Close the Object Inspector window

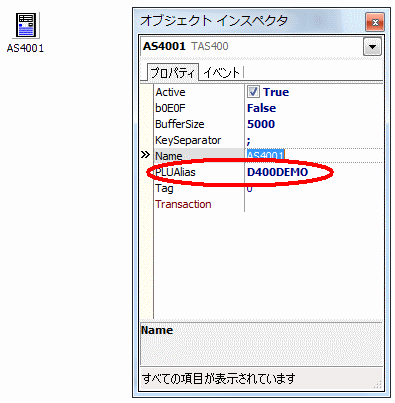coord(375,22)
